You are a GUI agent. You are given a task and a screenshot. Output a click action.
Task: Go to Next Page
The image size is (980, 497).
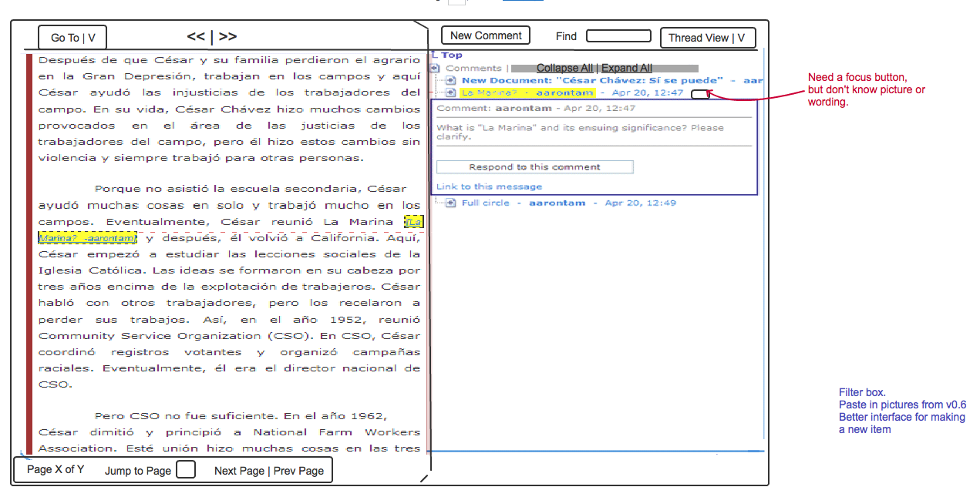(239, 471)
